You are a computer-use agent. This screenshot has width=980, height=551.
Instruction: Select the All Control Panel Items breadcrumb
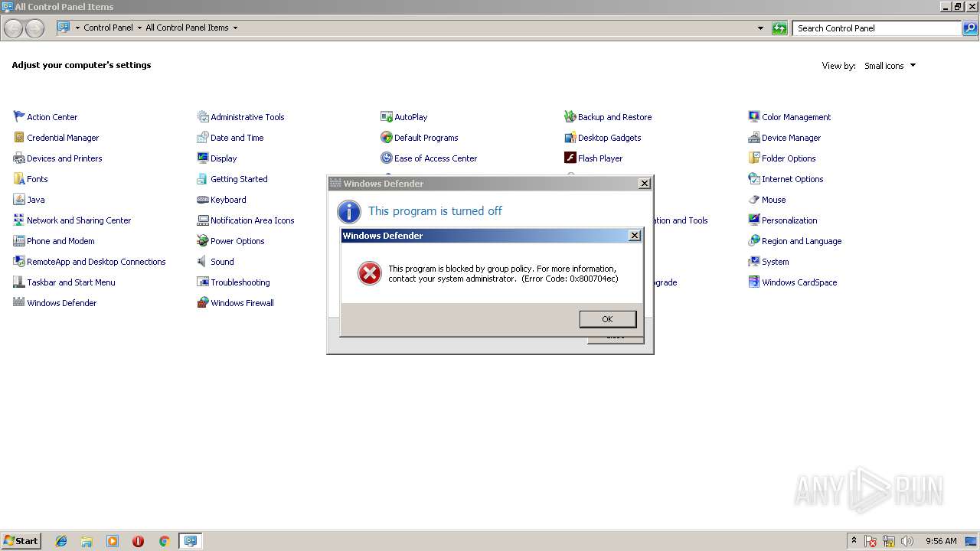click(x=187, y=28)
